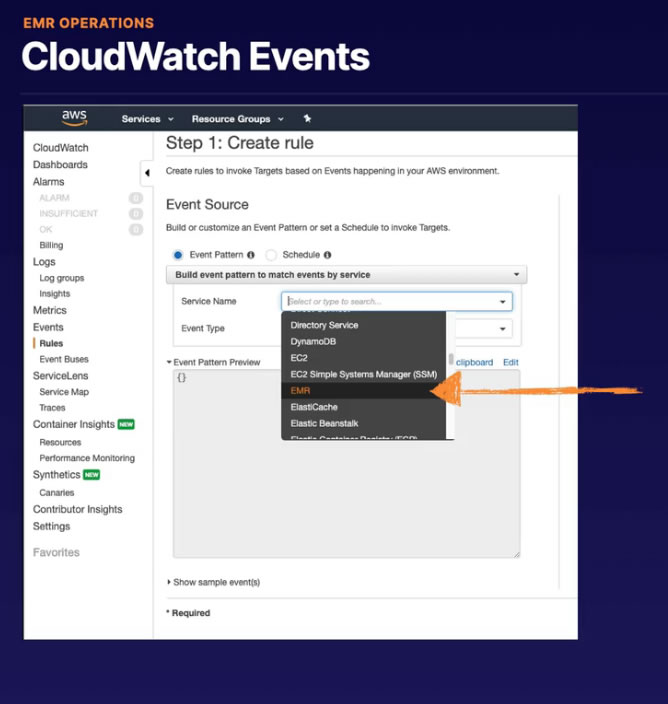Collapse the Event Pattern Preview section
This screenshot has width=668, height=704.
[169, 362]
